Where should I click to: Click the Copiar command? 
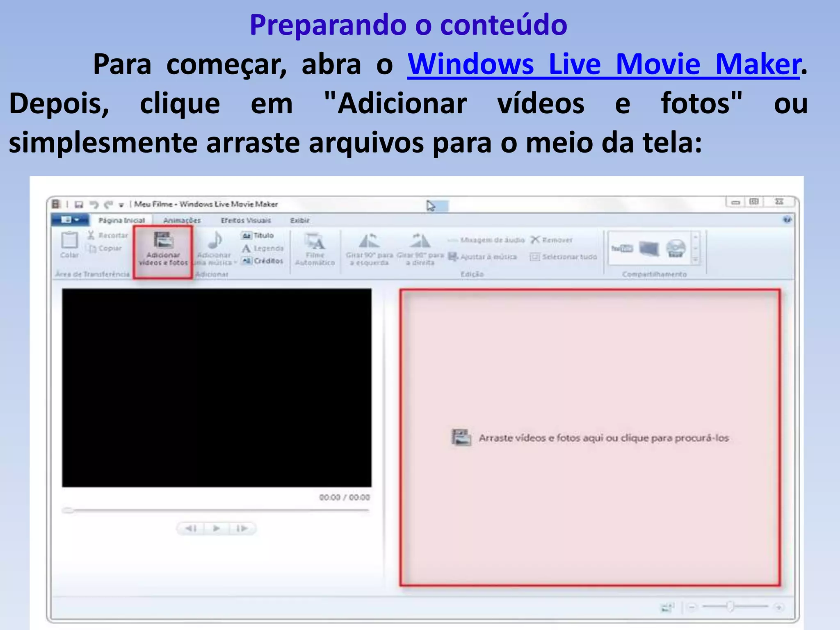coord(104,248)
